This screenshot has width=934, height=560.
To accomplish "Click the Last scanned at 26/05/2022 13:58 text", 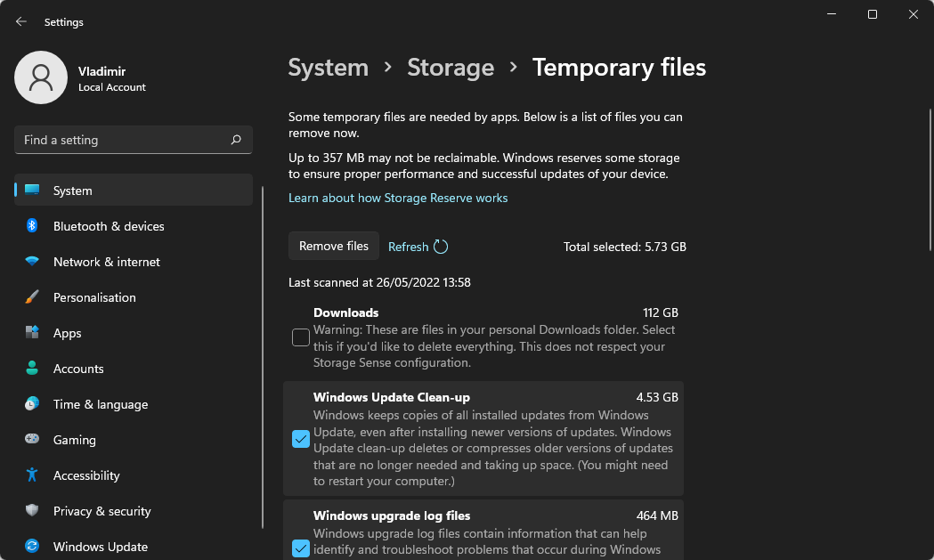I will (379, 282).
